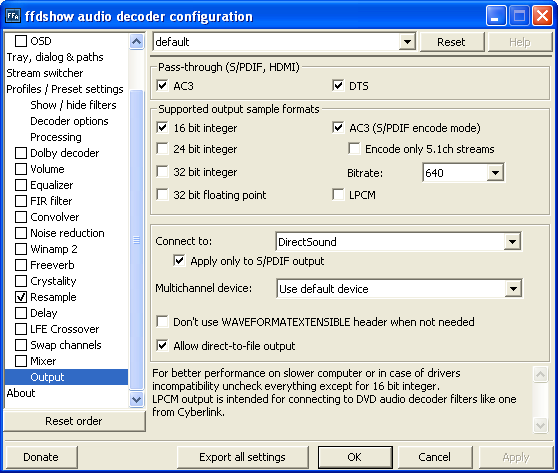
Task: Enable the OSD checkbox in sidebar
Action: click(21, 41)
